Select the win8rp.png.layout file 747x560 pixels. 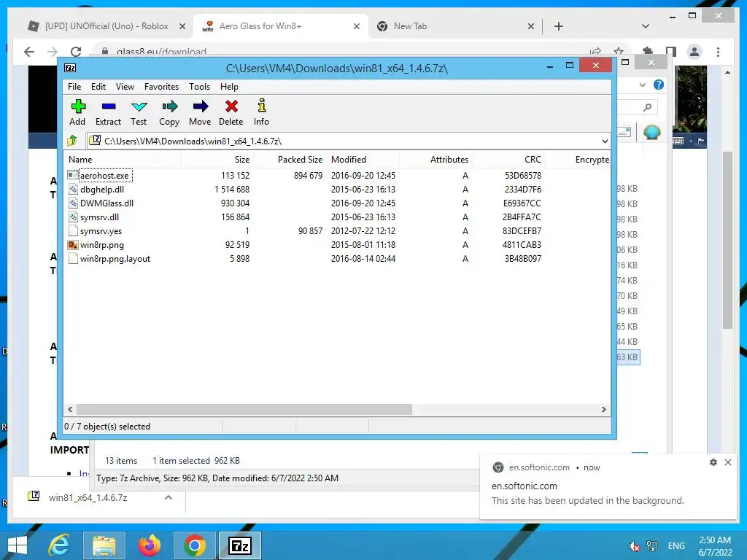[115, 259]
